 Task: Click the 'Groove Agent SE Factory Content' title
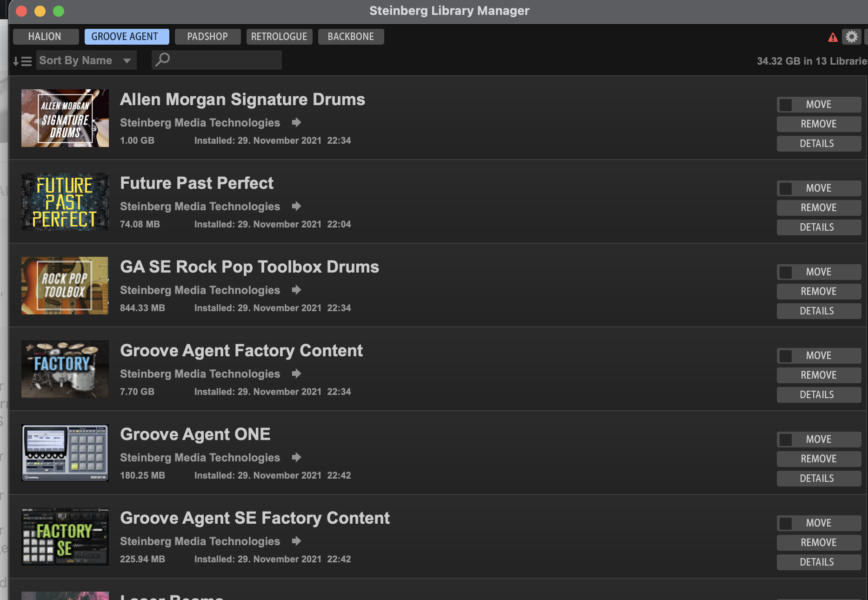click(255, 518)
